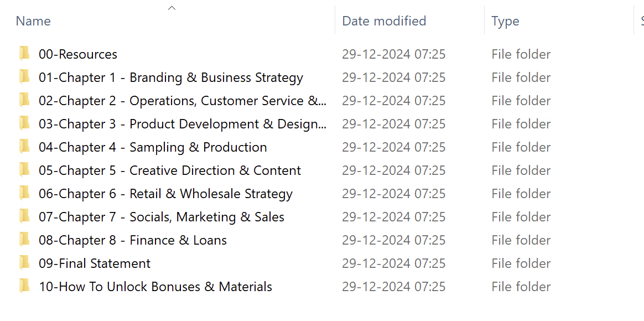This screenshot has width=644, height=321.
Task: Click the 00-Resources folder icon
Action: pyautogui.click(x=24, y=54)
